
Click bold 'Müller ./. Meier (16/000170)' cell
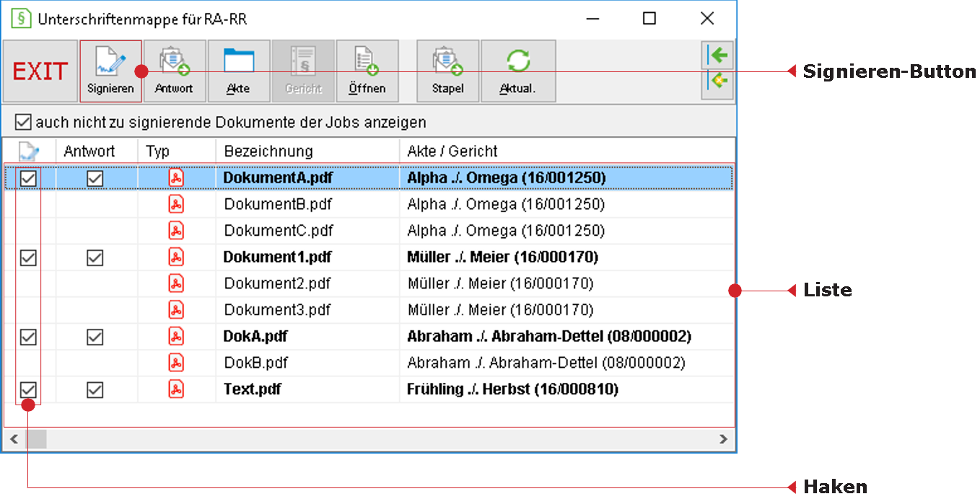click(x=502, y=257)
